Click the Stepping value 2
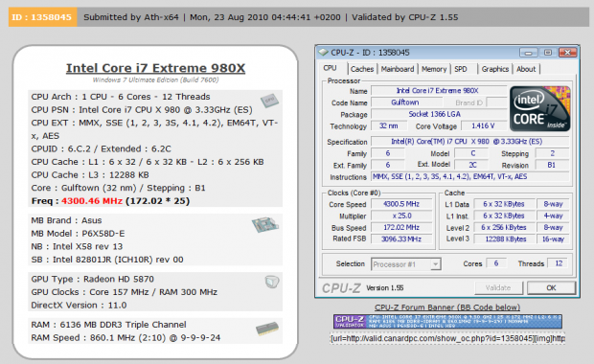The width and height of the screenshot is (594, 364). [553, 153]
